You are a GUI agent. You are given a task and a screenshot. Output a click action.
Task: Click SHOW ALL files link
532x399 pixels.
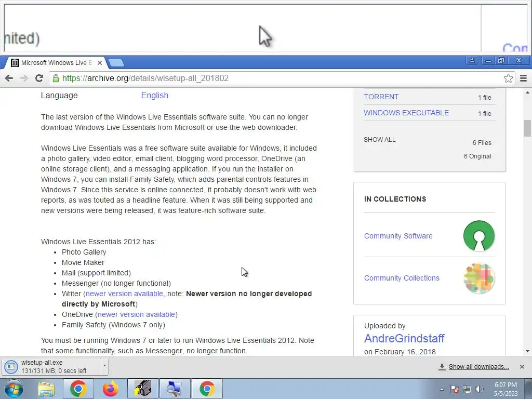click(379, 139)
